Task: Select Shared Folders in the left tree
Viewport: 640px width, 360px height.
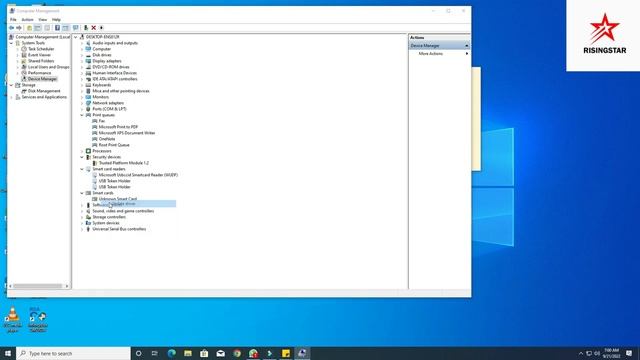Action: tap(41, 61)
